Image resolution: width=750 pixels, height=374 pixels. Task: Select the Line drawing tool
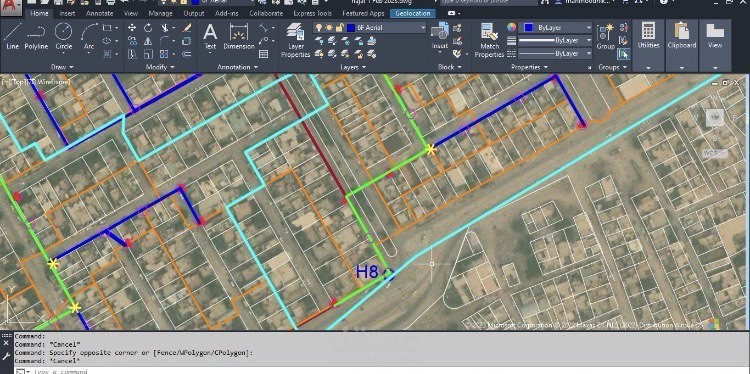(12, 36)
